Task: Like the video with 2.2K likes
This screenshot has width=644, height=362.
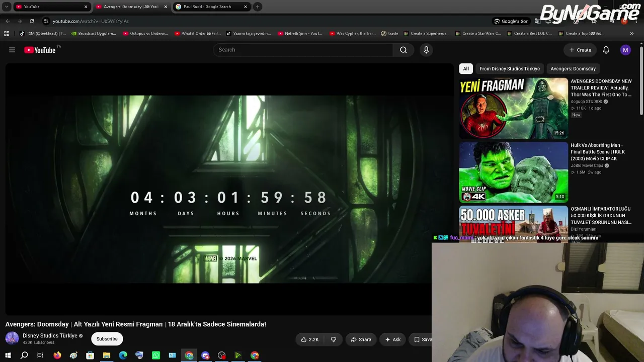Action: tap(309, 339)
